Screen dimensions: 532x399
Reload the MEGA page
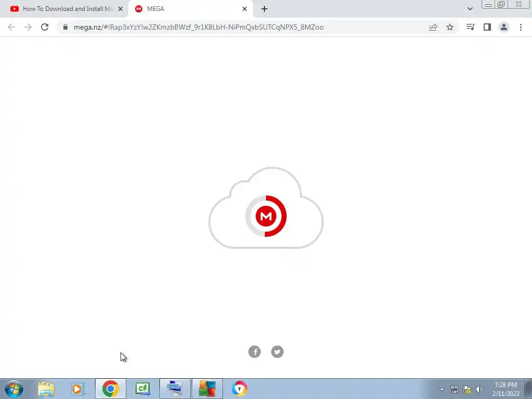coord(45,27)
